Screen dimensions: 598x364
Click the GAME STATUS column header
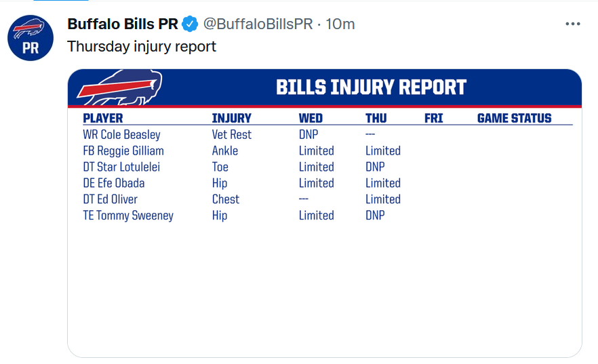[514, 118]
